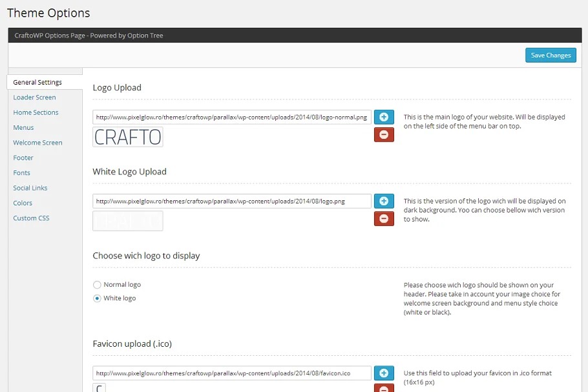Open the Menus settings tab
This screenshot has width=588, height=392.
(23, 128)
